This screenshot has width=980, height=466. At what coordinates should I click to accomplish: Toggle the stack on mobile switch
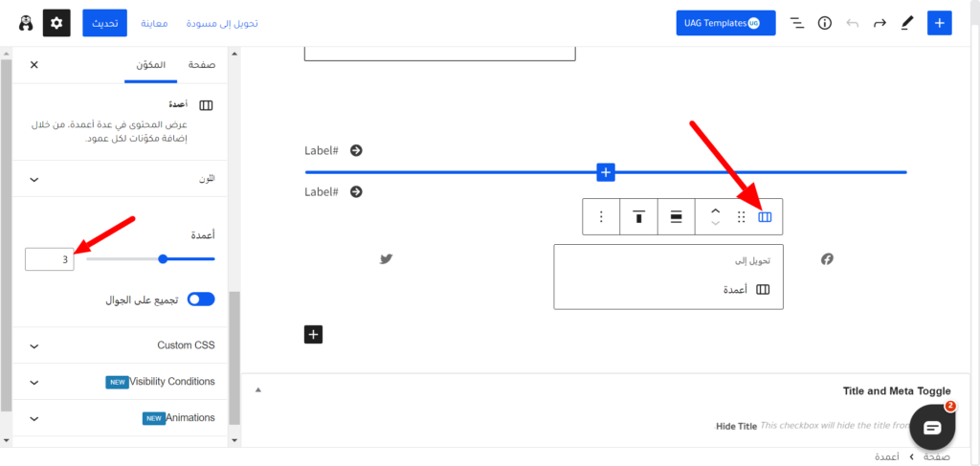[x=201, y=300]
